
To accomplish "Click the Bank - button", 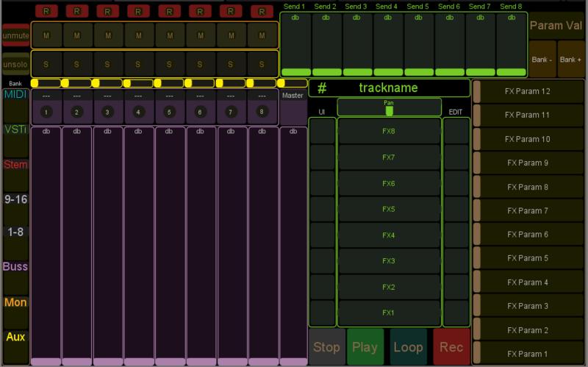I will tap(542, 60).
